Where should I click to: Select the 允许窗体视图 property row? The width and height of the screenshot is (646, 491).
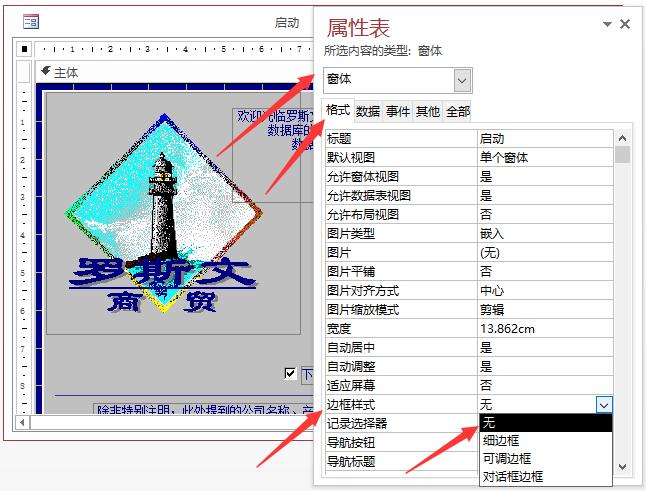(469, 177)
